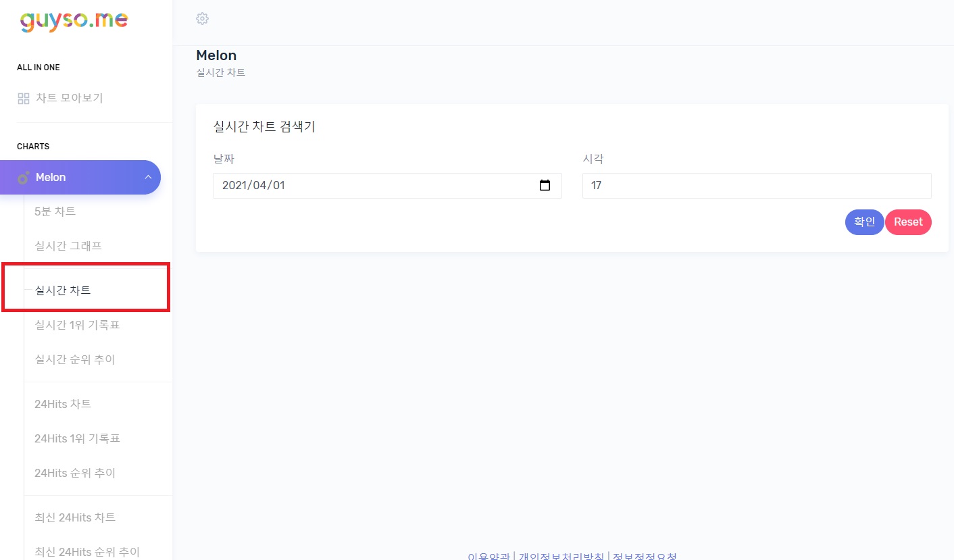The width and height of the screenshot is (954, 560).
Task: Click the ALL IN ONE section label
Action: 39,68
